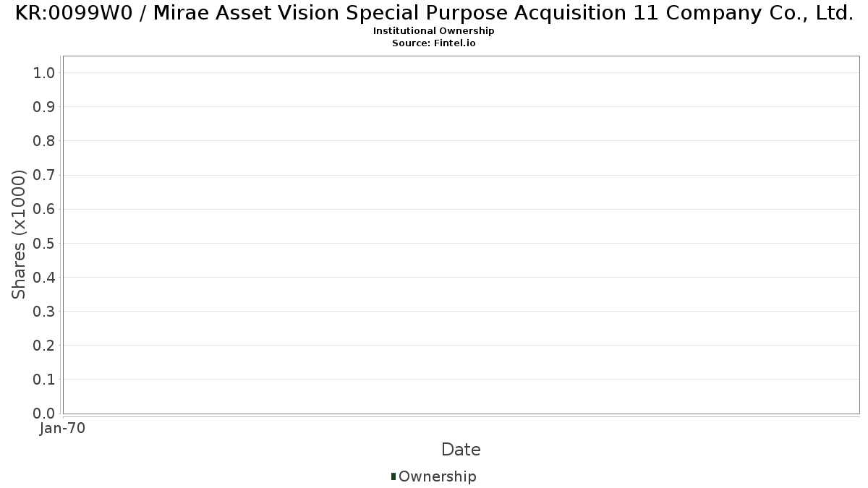The width and height of the screenshot is (868, 488).
Task: Click the center of the empty plot area
Action: click(461, 235)
